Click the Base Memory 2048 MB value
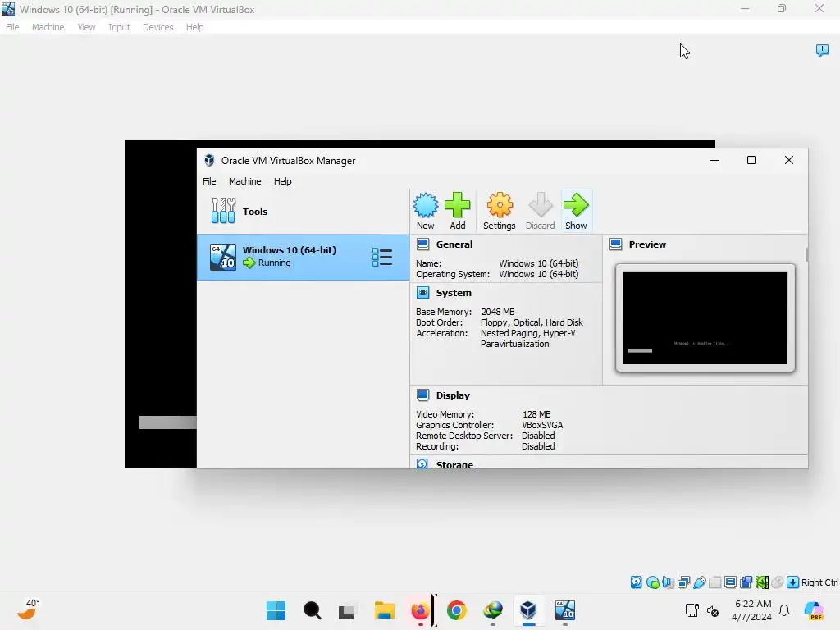The width and height of the screenshot is (840, 630). (x=498, y=312)
